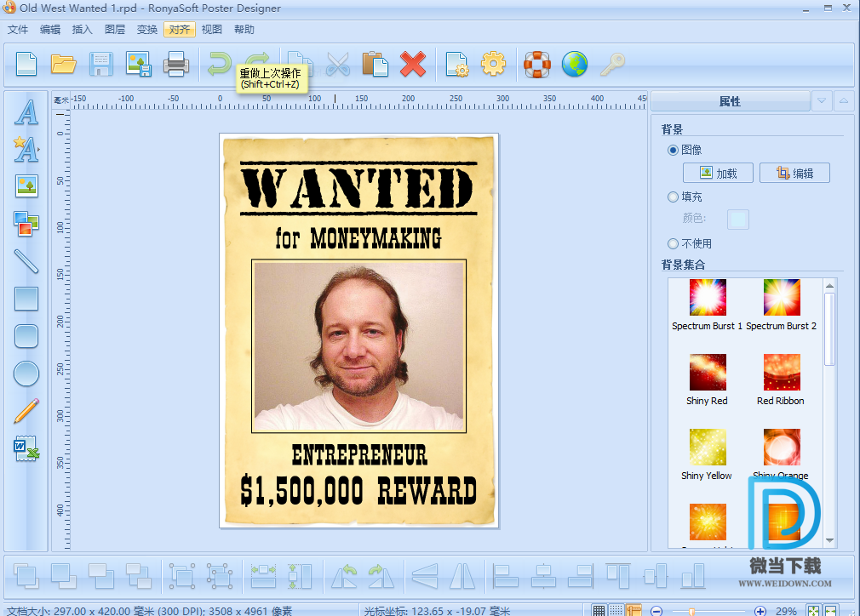Viewport: 860px width, 616px height.
Task: Click the Word/Excel insert object tool
Action: [26, 448]
